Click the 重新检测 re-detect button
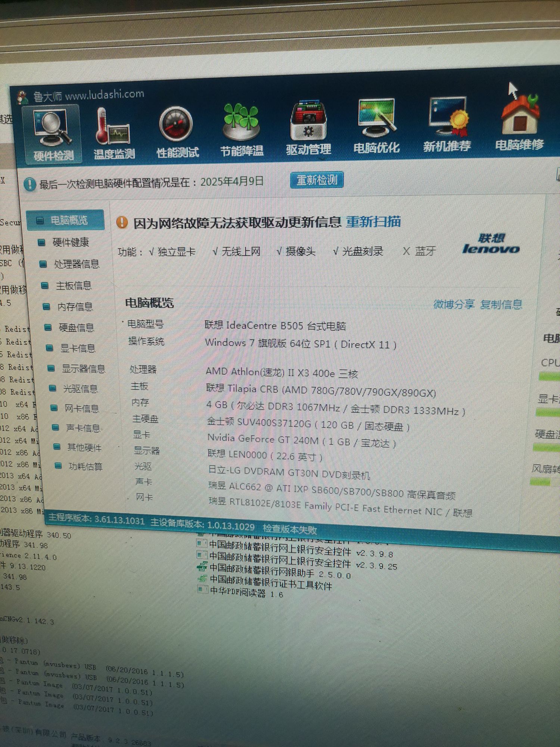 (317, 180)
